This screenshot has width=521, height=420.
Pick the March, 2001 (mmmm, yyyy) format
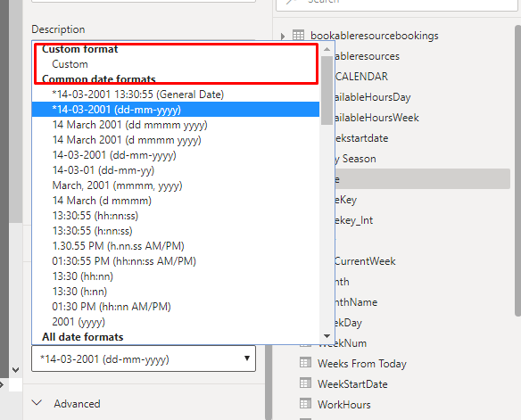click(x=117, y=185)
